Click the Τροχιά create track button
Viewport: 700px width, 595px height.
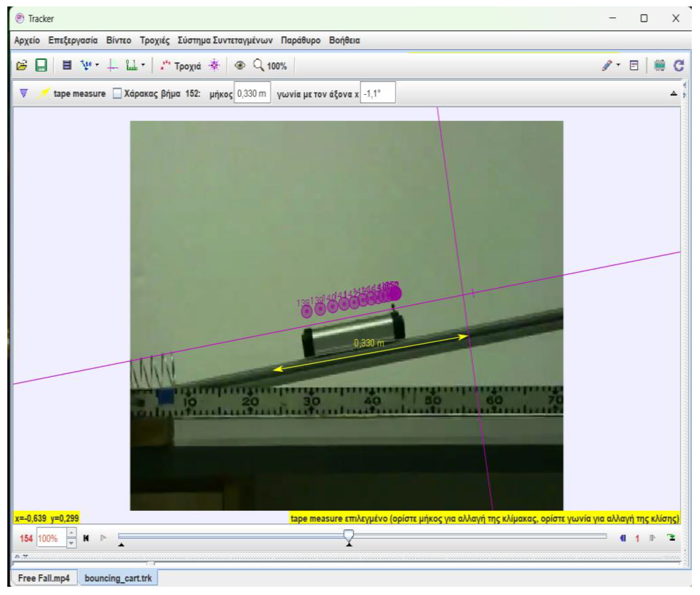(x=182, y=65)
